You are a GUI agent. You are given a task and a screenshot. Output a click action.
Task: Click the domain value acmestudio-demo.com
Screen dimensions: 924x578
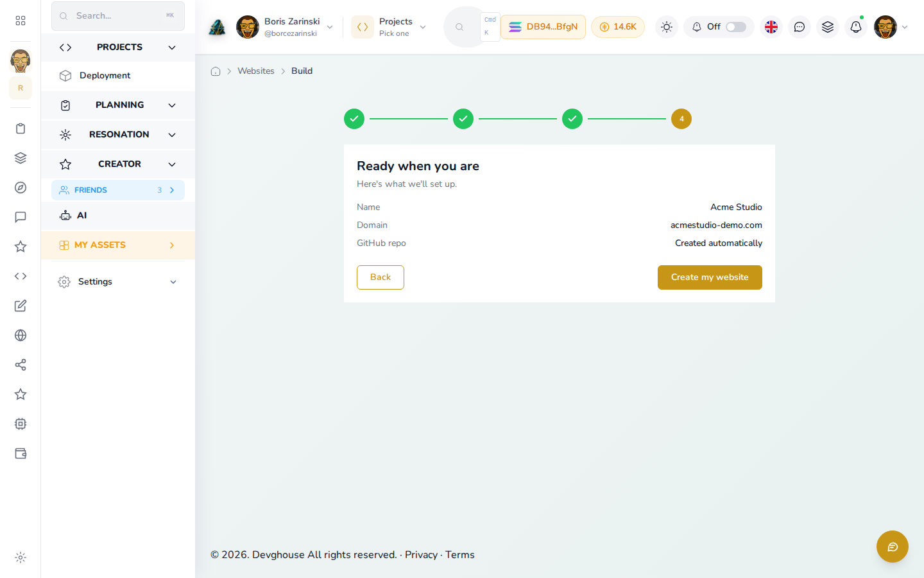coord(716,225)
